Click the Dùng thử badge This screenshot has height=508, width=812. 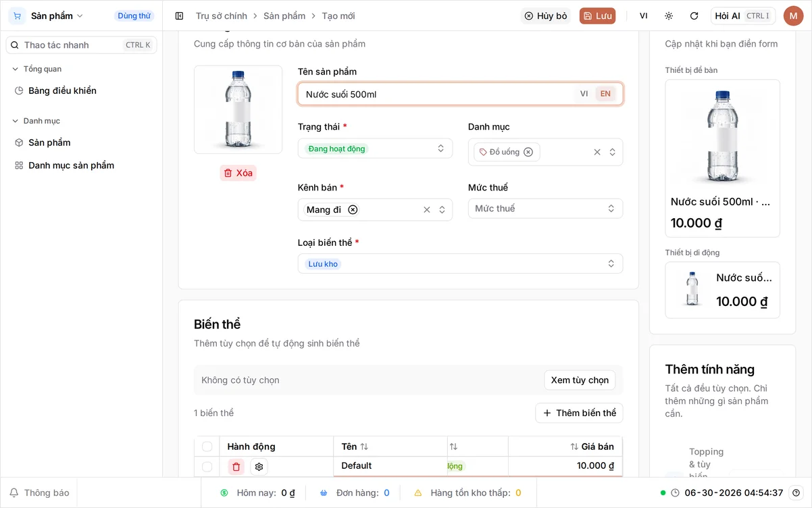(134, 16)
